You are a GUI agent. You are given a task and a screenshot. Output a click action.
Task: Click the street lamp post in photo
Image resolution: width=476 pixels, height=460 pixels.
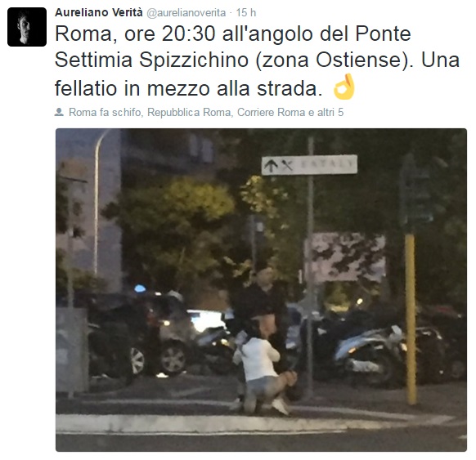97,203
